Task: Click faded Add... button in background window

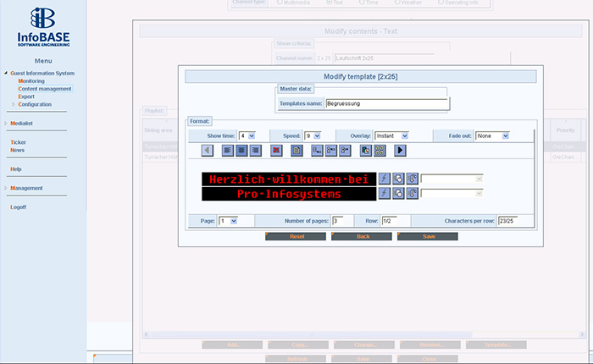Action: tap(232, 345)
